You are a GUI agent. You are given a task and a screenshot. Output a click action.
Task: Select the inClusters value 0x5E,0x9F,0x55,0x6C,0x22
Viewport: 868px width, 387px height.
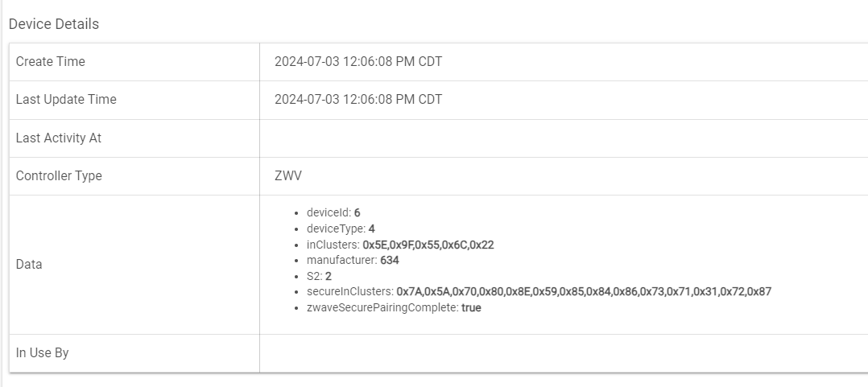click(428, 245)
